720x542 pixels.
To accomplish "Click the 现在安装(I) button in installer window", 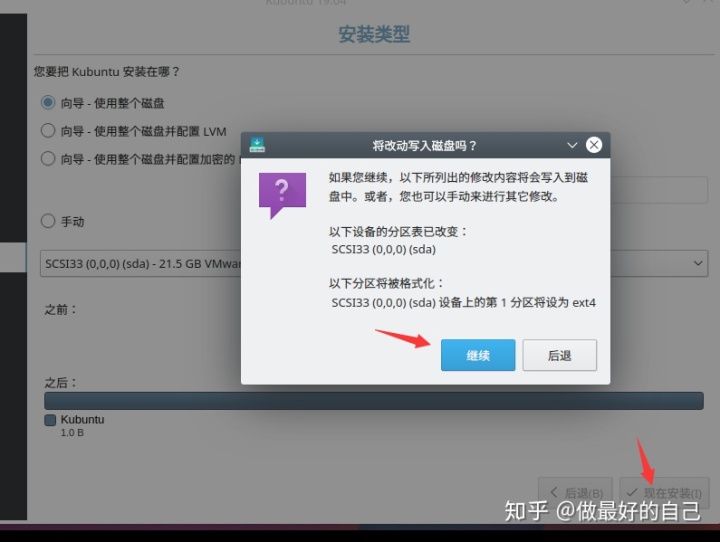I will (664, 492).
